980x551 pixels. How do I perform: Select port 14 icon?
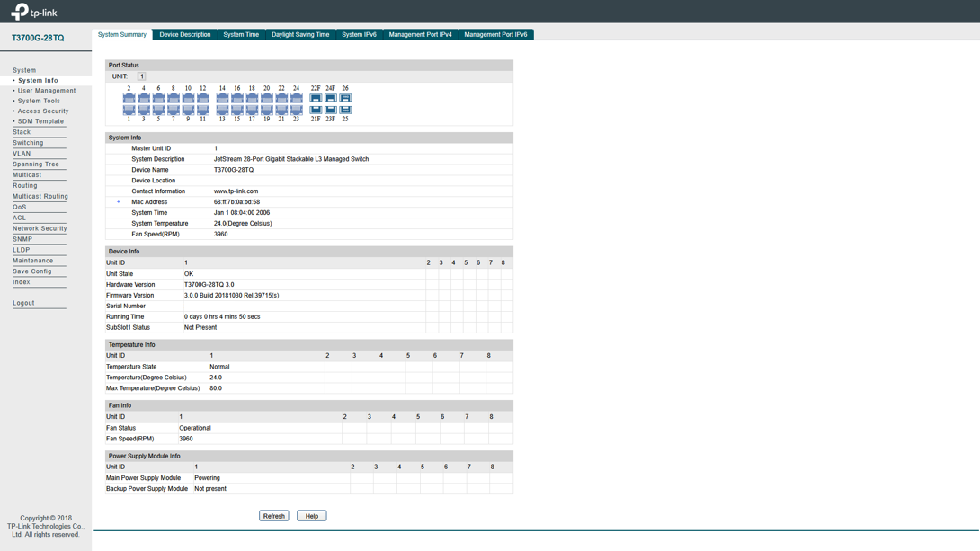(222, 98)
